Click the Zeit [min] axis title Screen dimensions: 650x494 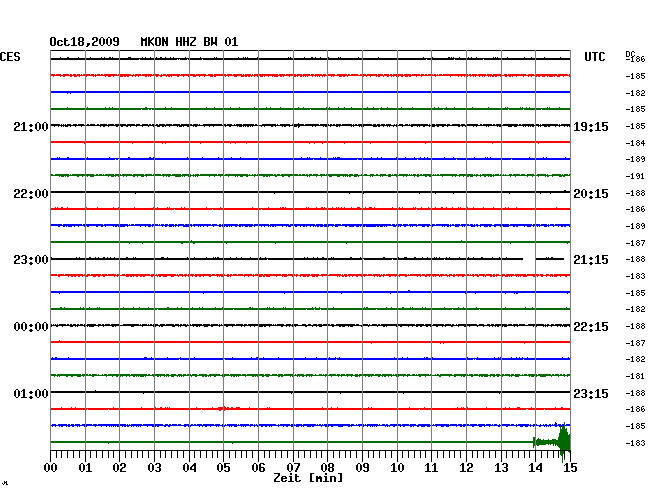308,478
